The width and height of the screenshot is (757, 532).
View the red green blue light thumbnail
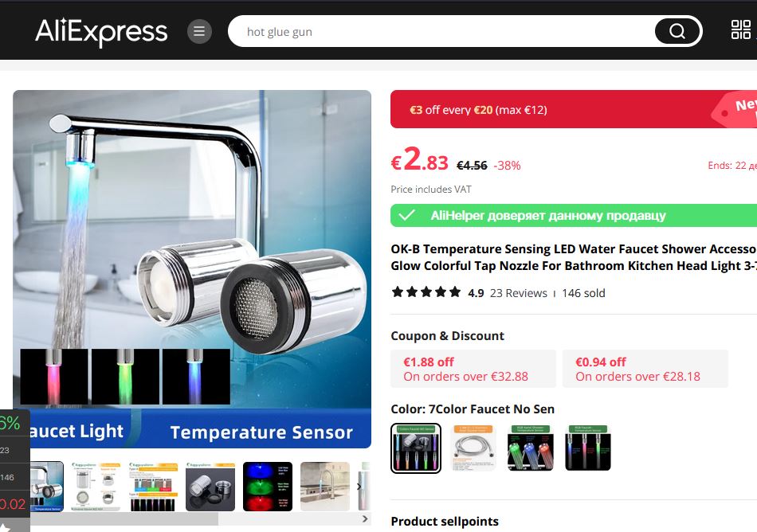tap(268, 487)
